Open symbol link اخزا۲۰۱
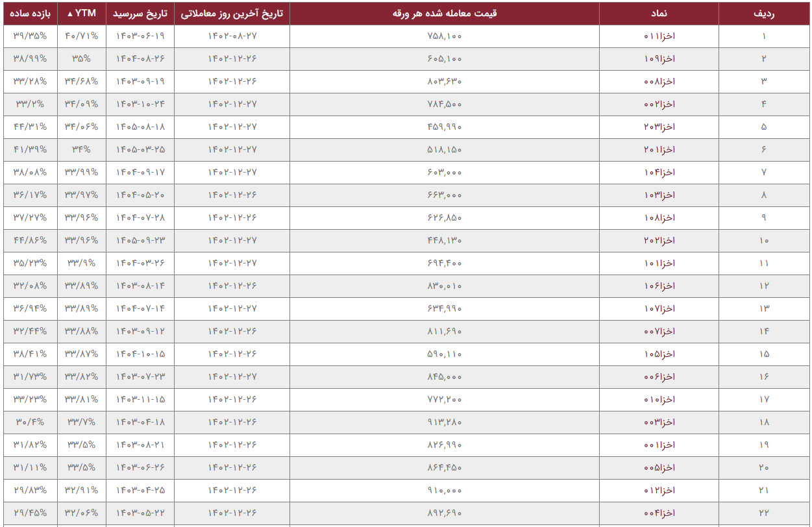Screen dimensions: 812x527 pyautogui.click(x=659, y=149)
